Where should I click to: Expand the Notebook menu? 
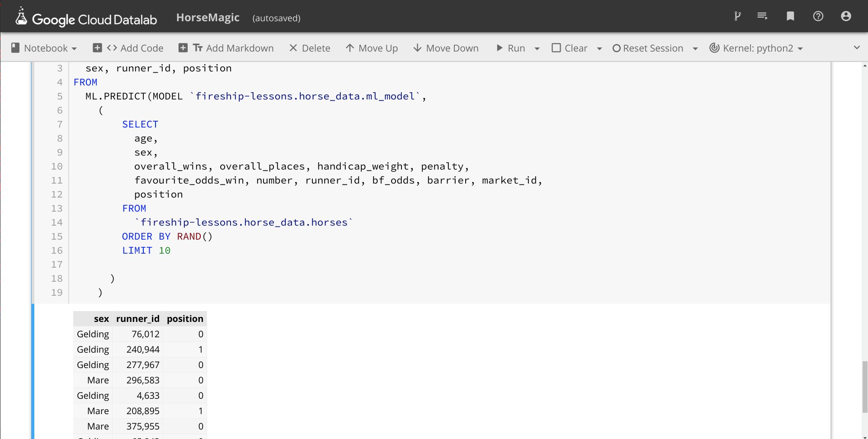[x=44, y=48]
